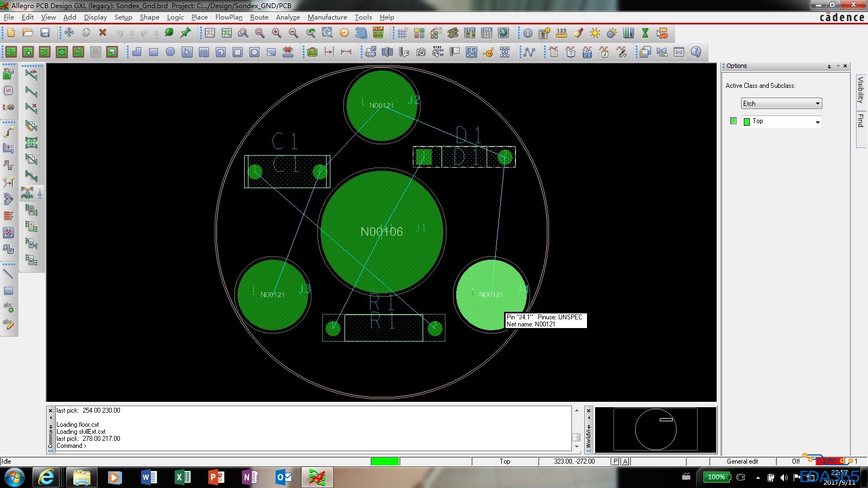This screenshot has width=868, height=488.
Task: Open the Etch active class dropdown
Action: pyautogui.click(x=781, y=104)
